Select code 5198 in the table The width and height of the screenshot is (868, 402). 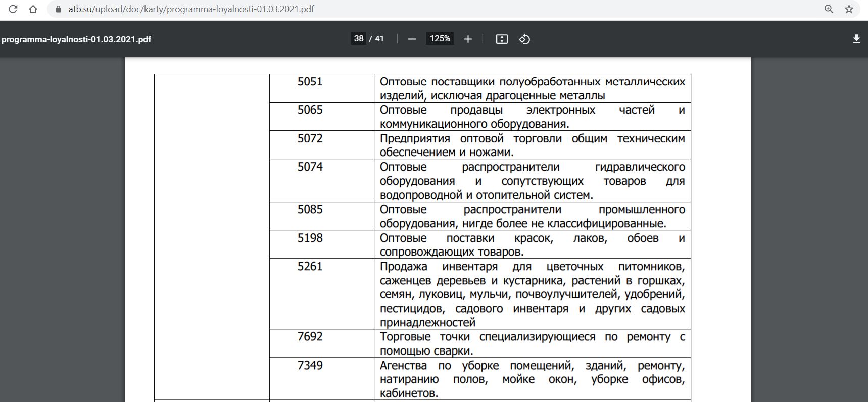(x=310, y=238)
